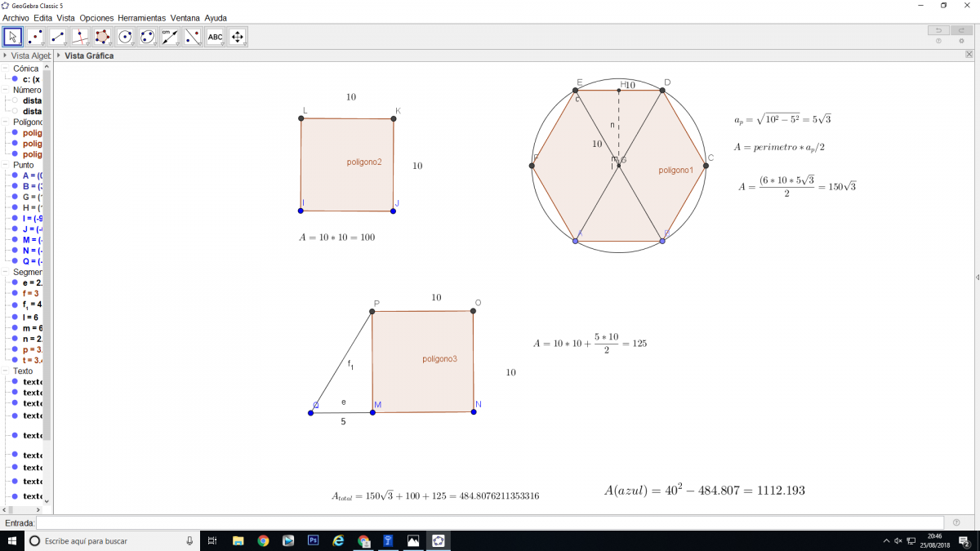Toggle visibility of conic c

(x=15, y=80)
